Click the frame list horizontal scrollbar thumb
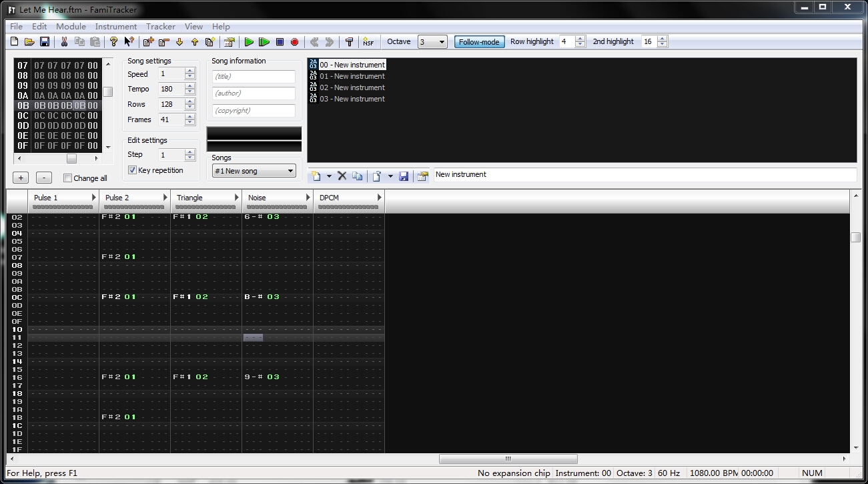This screenshot has width=868, height=484. pyautogui.click(x=71, y=159)
